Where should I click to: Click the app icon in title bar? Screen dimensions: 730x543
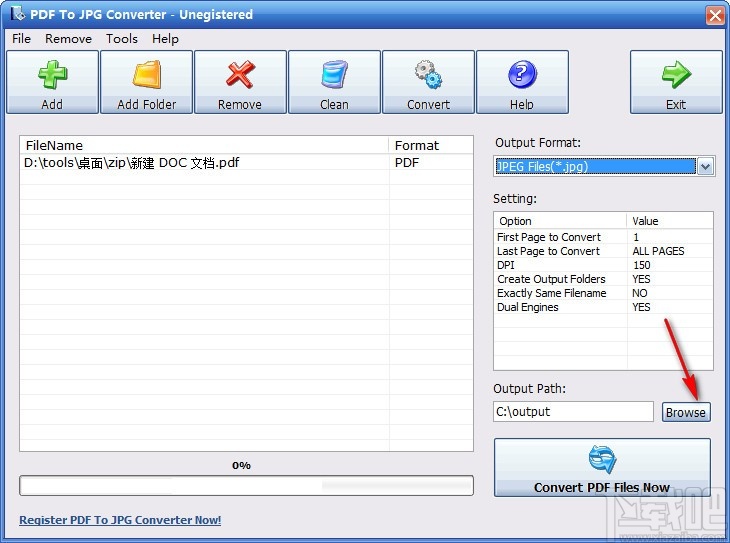coord(18,14)
